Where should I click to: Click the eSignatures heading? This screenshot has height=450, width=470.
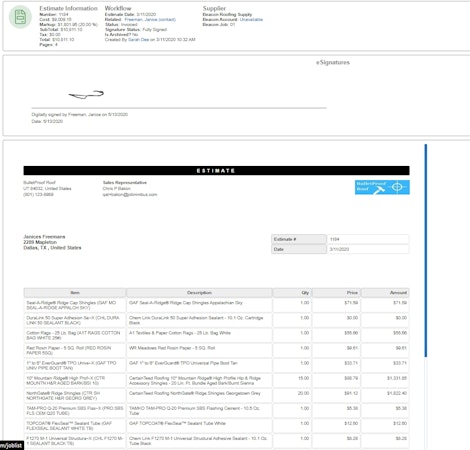point(333,62)
